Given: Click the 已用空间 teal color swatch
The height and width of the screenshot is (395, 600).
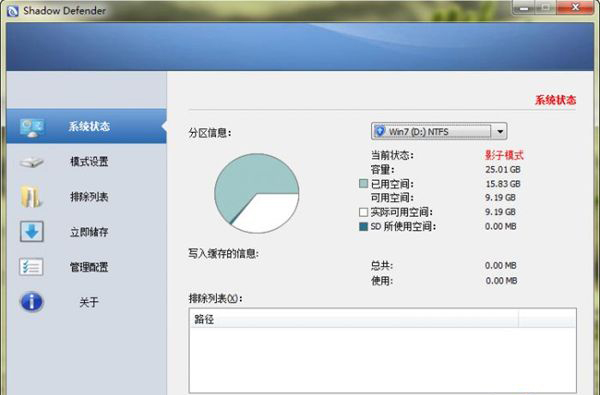Looking at the screenshot, I should click(x=363, y=183).
